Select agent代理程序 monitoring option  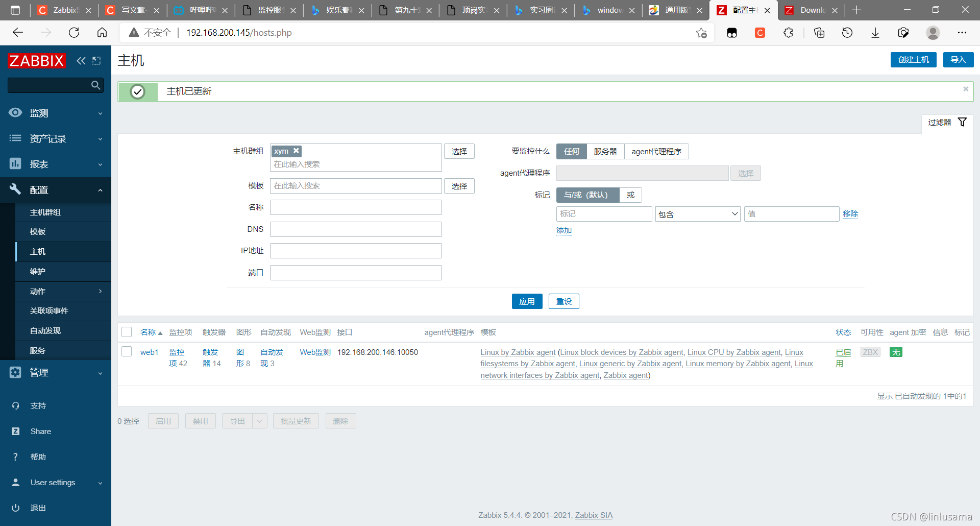[x=656, y=151]
